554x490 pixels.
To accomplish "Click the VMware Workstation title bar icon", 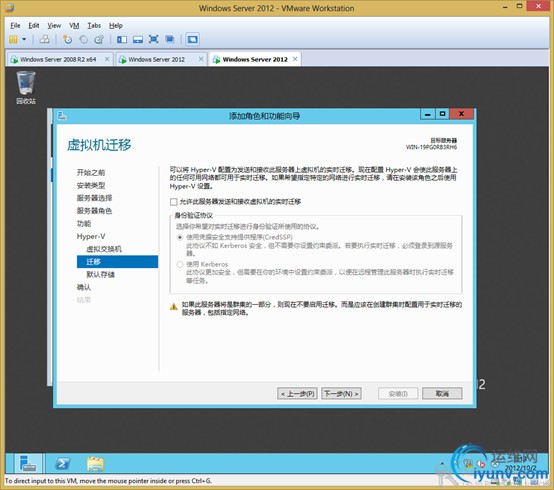I will click(10, 7).
